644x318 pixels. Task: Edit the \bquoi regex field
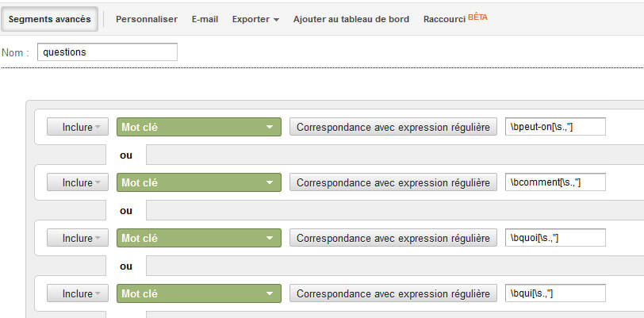point(555,237)
